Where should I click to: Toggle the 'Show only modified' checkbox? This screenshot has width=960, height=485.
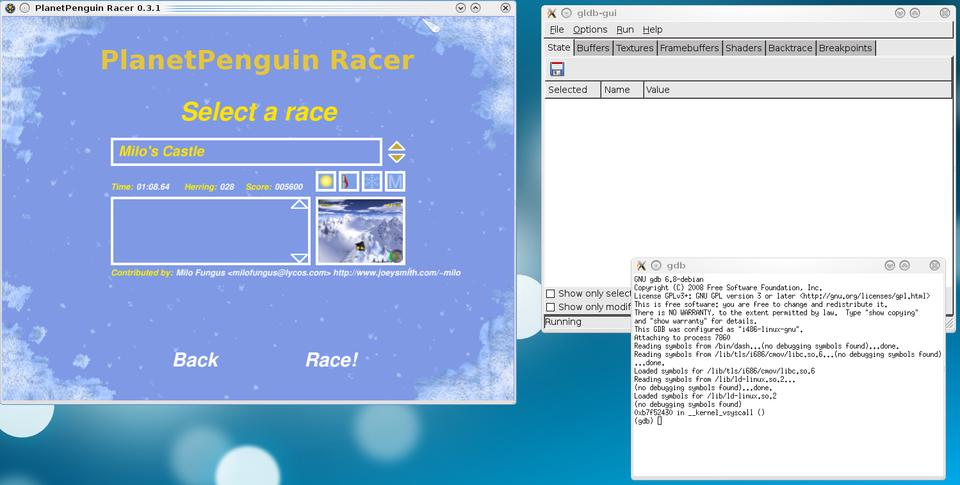(x=551, y=307)
